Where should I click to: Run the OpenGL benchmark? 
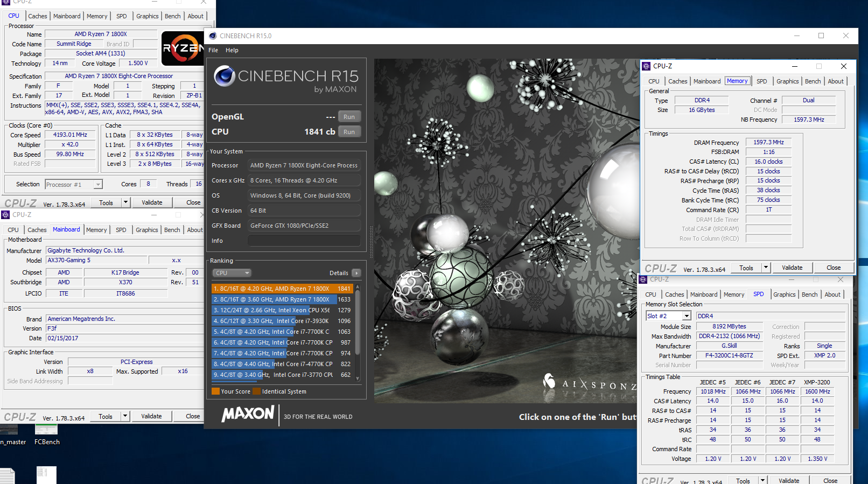tap(349, 117)
